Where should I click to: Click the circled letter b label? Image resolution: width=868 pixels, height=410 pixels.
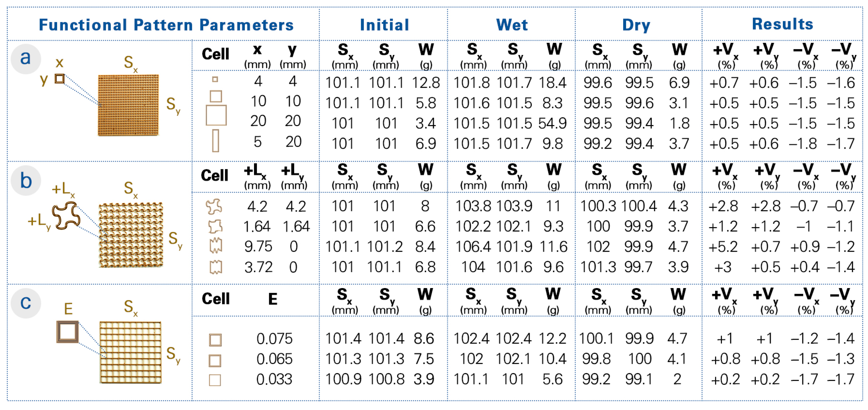pyautogui.click(x=26, y=181)
